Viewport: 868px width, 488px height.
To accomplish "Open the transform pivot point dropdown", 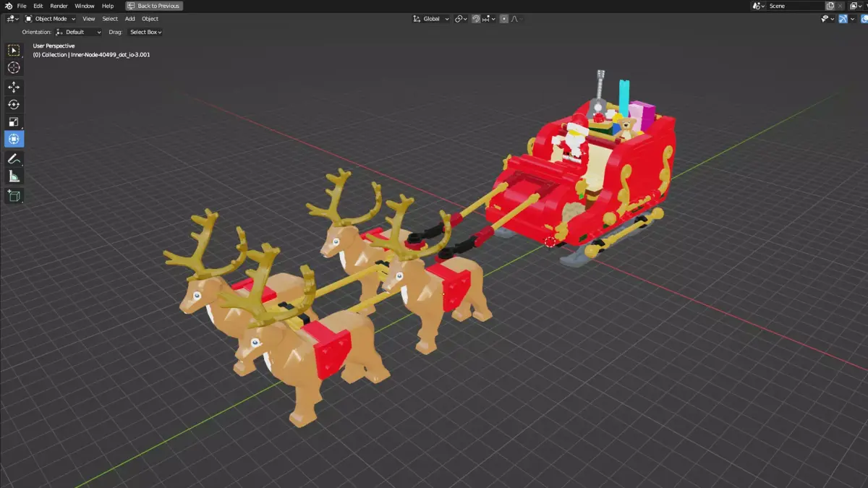I will pyautogui.click(x=461, y=19).
